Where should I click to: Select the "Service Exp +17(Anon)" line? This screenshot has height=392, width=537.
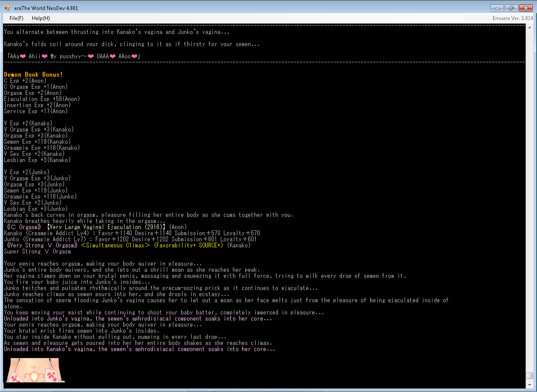36,111
